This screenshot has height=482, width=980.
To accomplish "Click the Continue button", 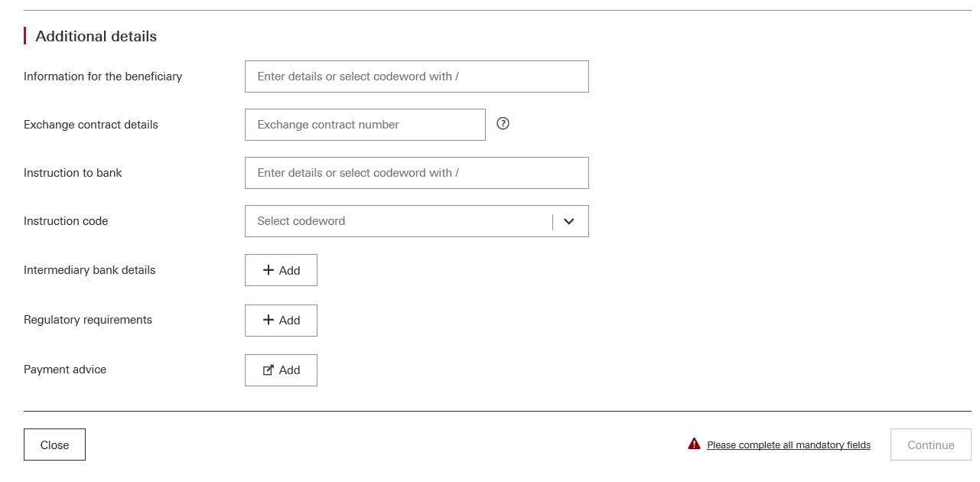I will [x=930, y=445].
